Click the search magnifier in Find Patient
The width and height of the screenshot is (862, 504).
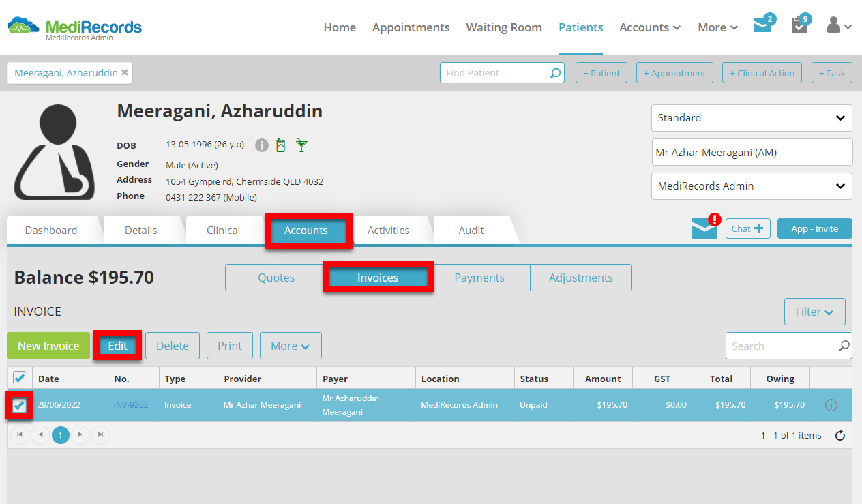coord(556,73)
